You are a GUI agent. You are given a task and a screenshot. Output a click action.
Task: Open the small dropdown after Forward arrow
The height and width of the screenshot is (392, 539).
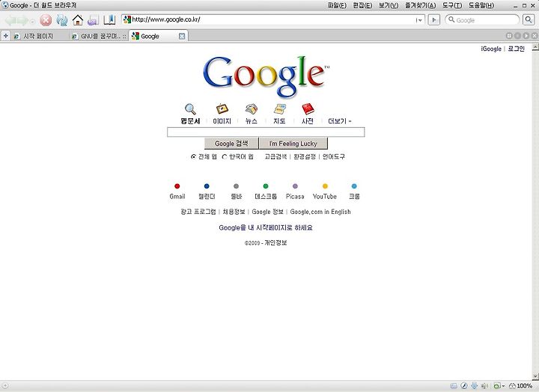(32, 21)
